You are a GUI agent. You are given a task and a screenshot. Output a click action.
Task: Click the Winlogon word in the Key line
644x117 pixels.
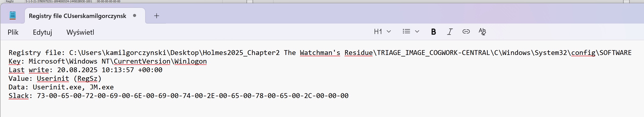190,61
